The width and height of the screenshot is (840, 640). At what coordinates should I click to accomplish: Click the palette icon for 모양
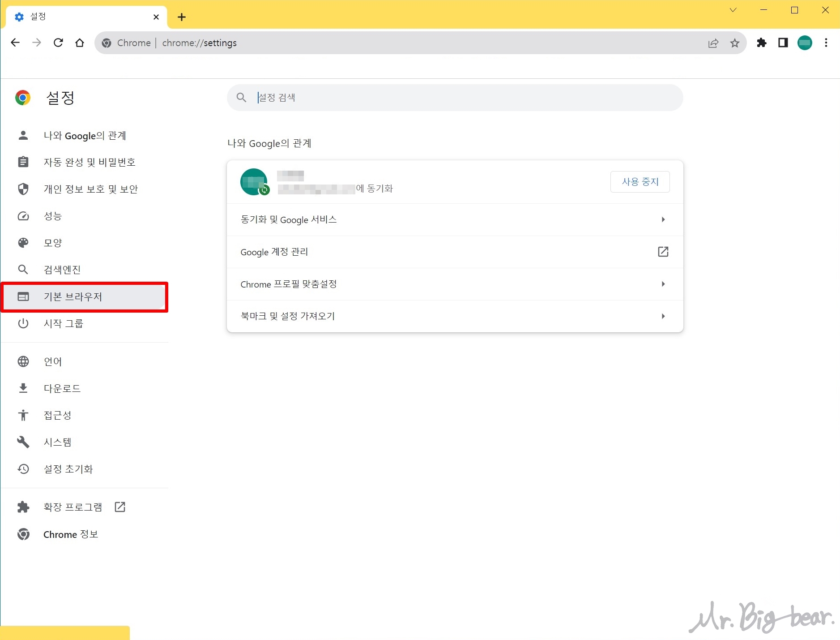click(23, 243)
